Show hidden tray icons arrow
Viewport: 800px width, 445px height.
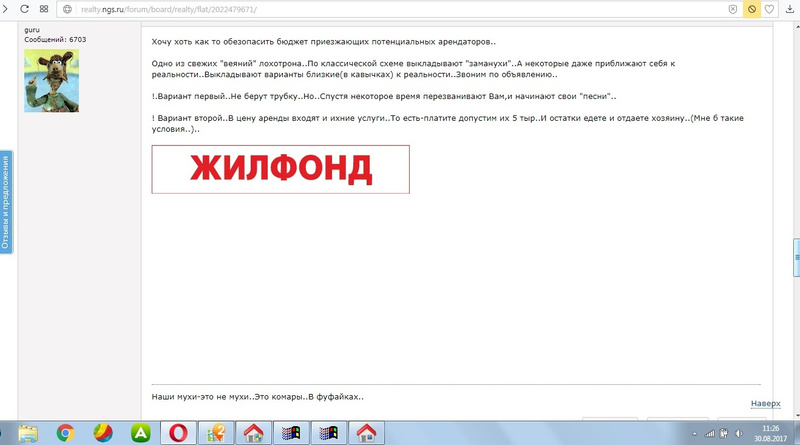[x=694, y=434]
